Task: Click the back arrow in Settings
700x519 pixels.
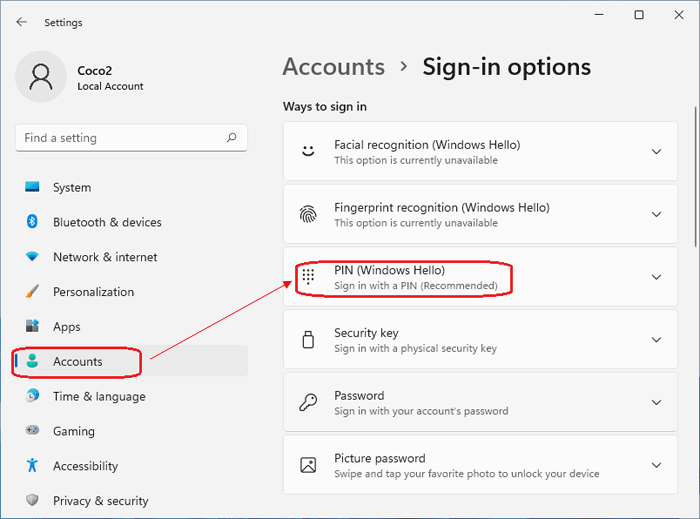Action: click(x=21, y=22)
